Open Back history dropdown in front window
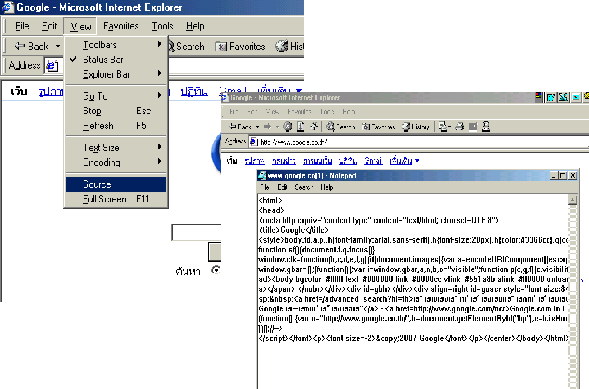Screen dimensions: 589x389 (58, 46)
